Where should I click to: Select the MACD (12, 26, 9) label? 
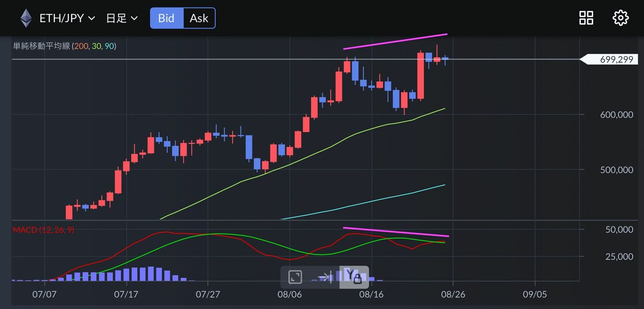tap(43, 230)
